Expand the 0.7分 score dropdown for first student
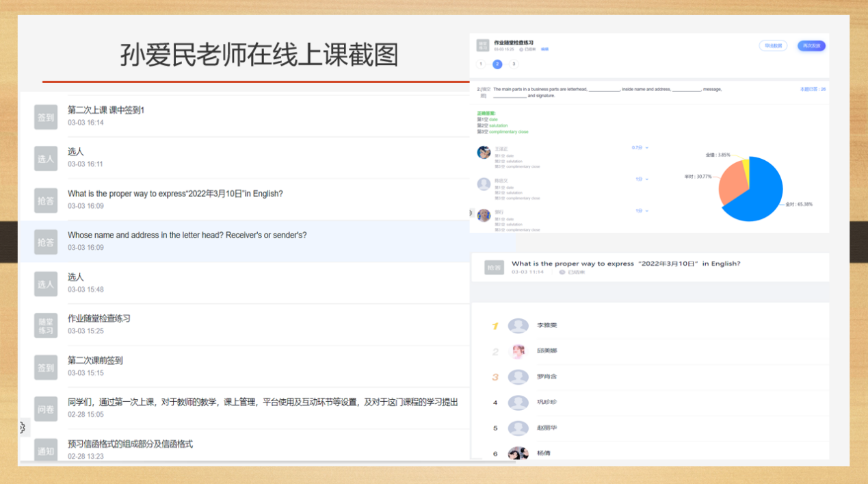 coord(640,148)
